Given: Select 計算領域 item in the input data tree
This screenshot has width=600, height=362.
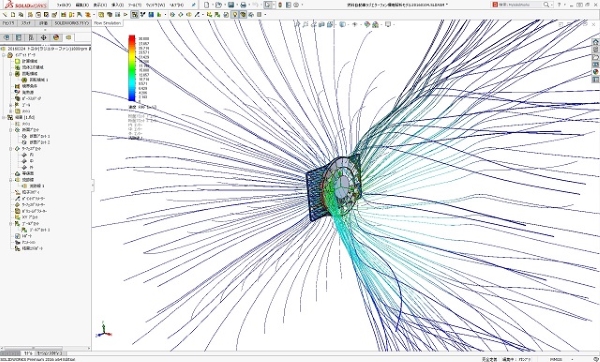Looking at the screenshot, I should [29, 61].
